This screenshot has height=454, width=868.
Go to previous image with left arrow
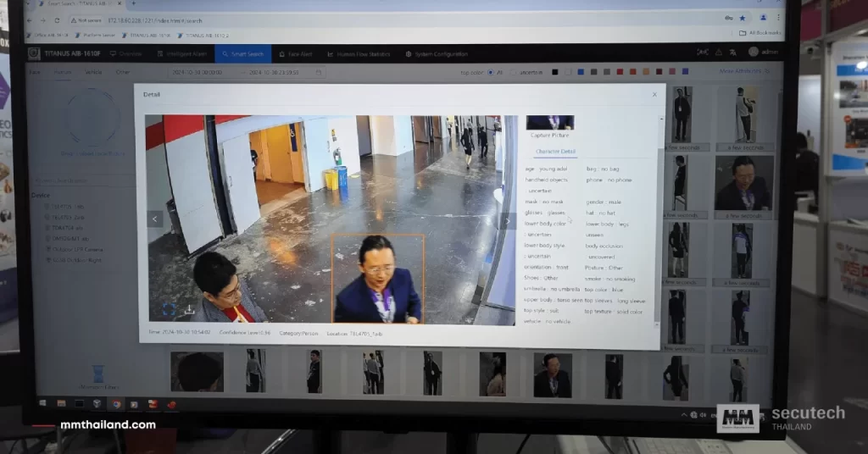155,219
